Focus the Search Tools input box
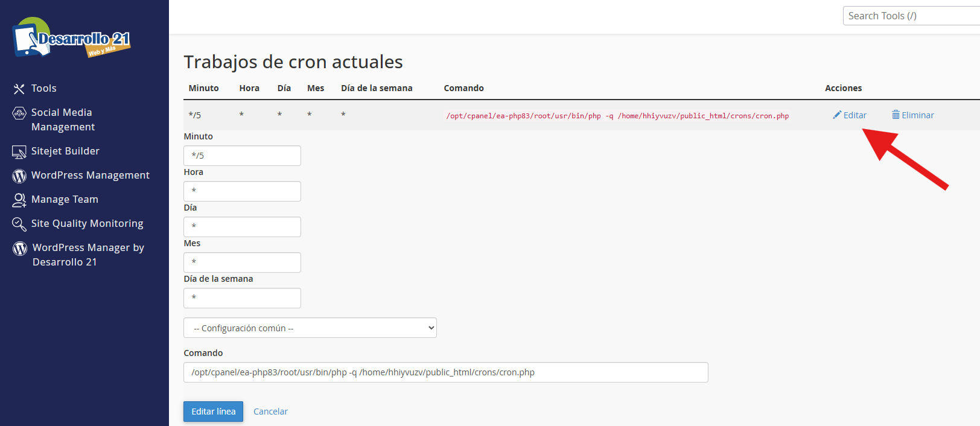The width and height of the screenshot is (980, 426). click(x=910, y=16)
